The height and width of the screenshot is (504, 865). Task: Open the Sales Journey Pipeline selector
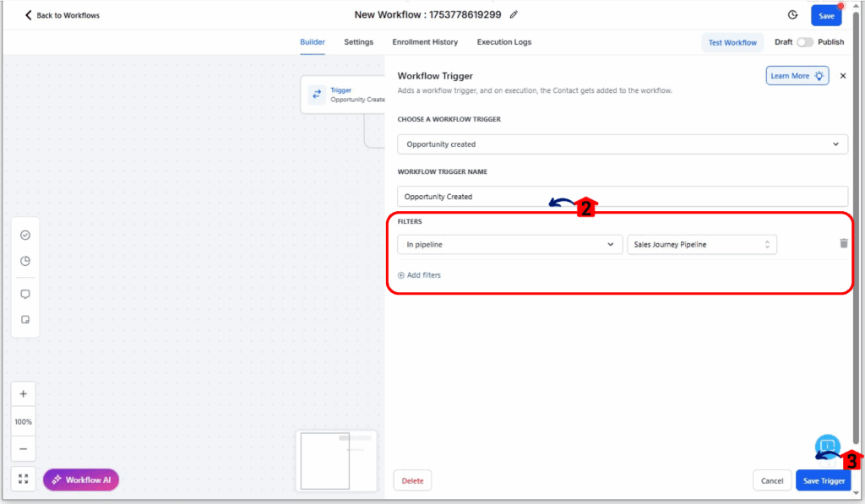click(x=701, y=245)
